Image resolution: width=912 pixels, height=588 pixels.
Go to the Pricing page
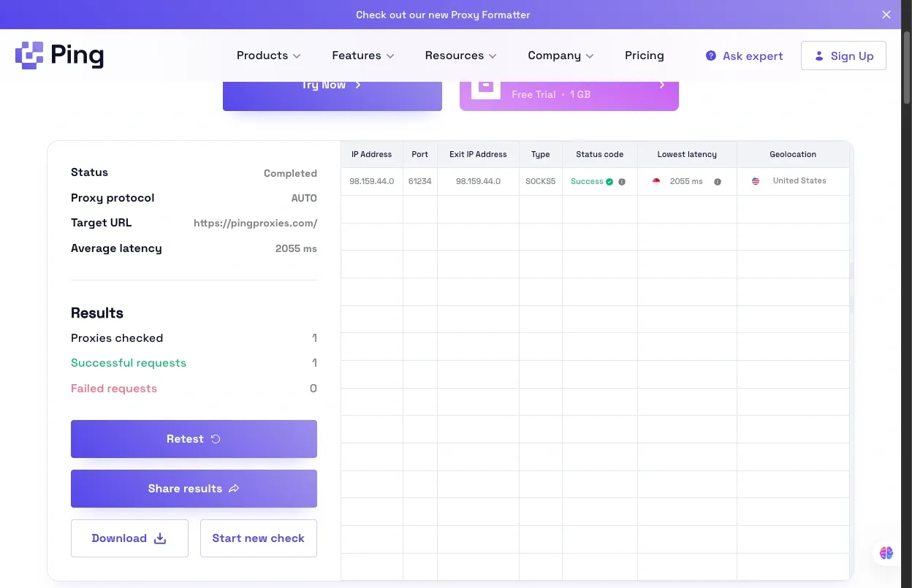(644, 56)
